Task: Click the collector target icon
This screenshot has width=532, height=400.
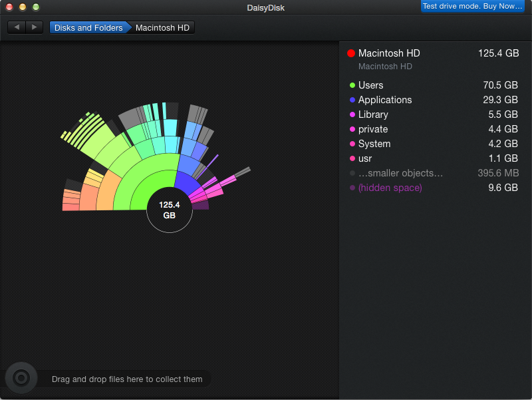Action: tap(21, 378)
